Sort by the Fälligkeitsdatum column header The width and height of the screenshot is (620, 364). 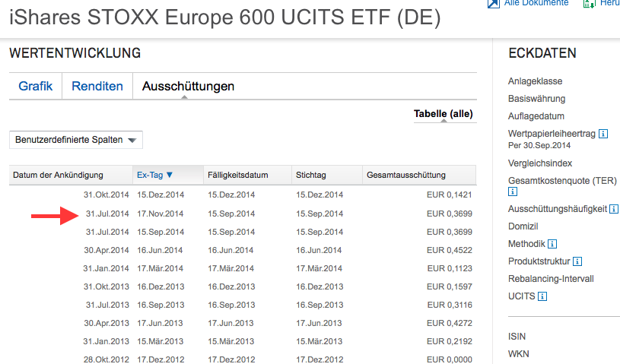(238, 176)
